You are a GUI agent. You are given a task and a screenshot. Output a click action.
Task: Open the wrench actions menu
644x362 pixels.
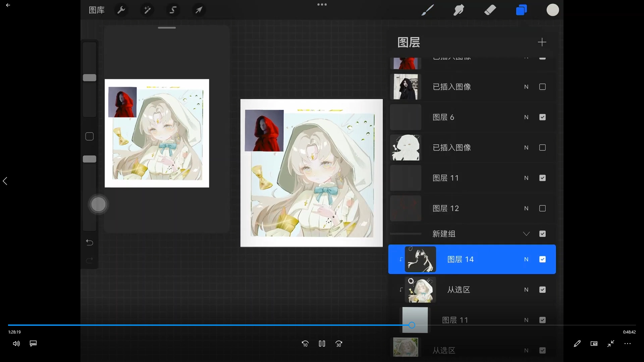(121, 10)
